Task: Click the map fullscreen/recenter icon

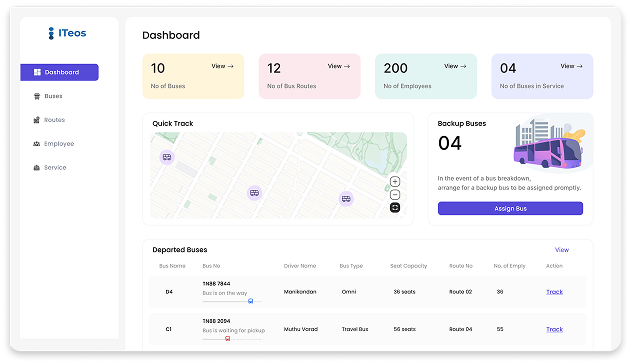Action: coord(395,208)
